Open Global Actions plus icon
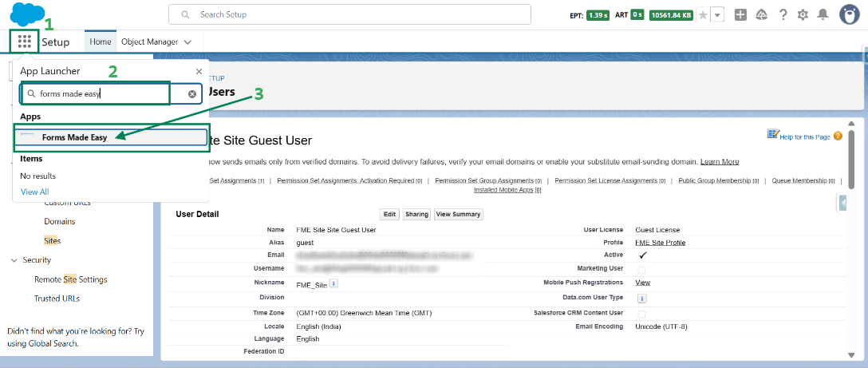The image size is (868, 368). click(x=740, y=15)
